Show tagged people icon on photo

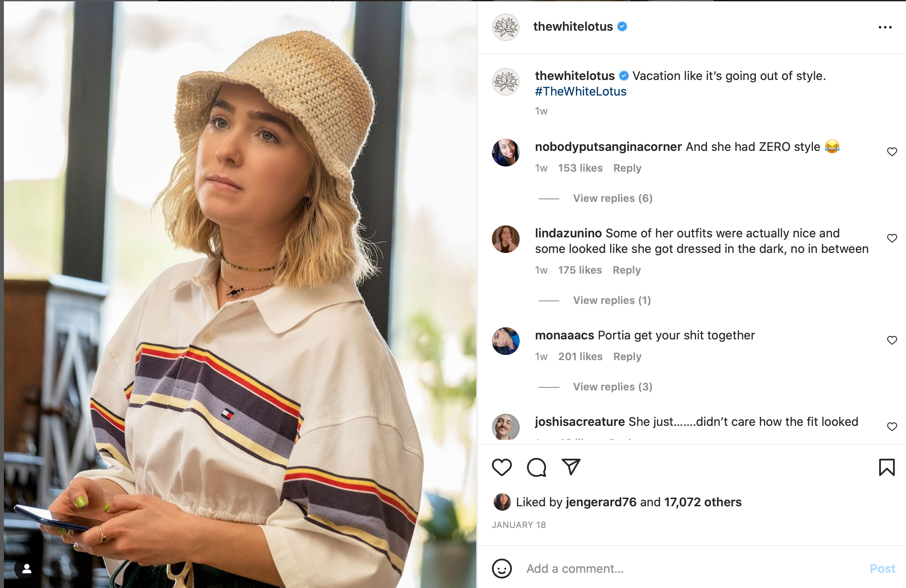(x=27, y=569)
